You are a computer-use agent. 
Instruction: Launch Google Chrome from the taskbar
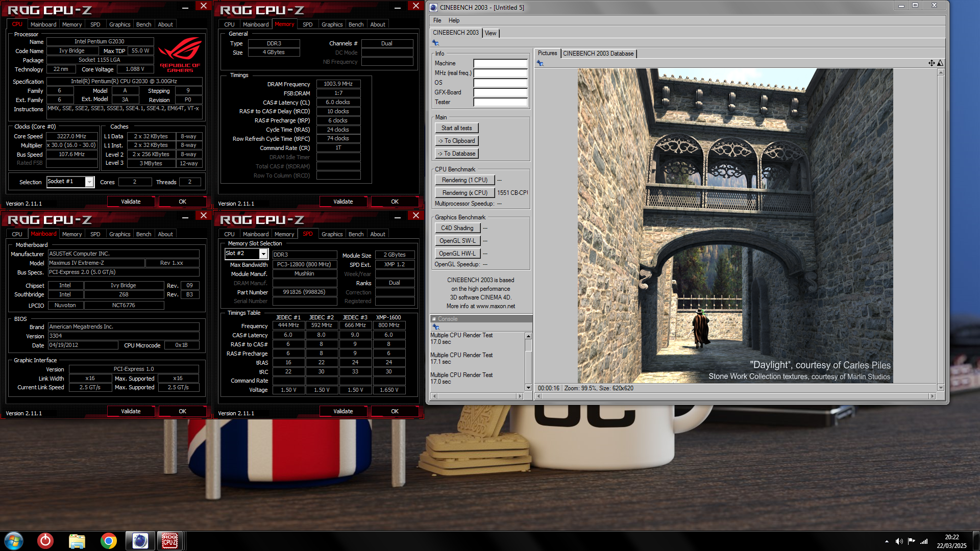click(x=108, y=541)
